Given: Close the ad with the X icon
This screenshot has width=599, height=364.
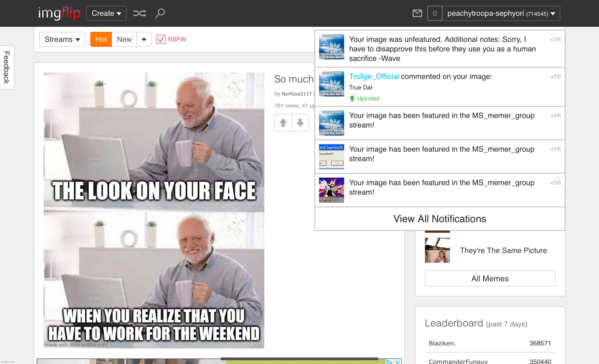Looking at the screenshot, I should 398,362.
